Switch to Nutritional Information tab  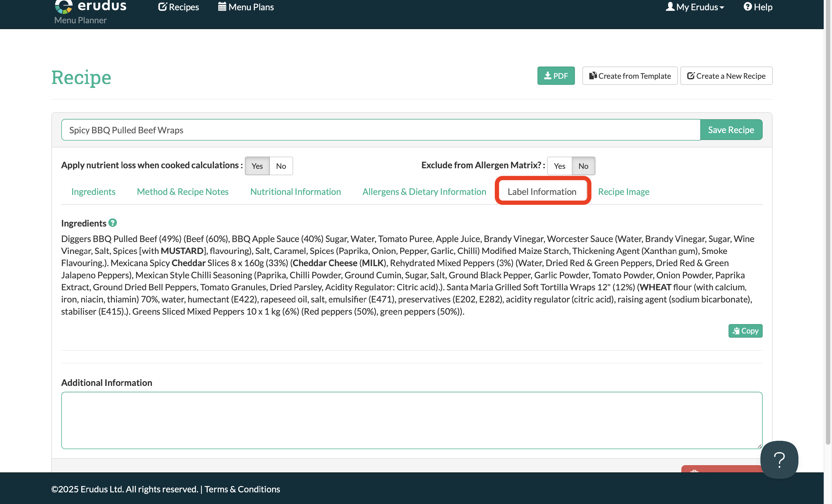coord(295,192)
